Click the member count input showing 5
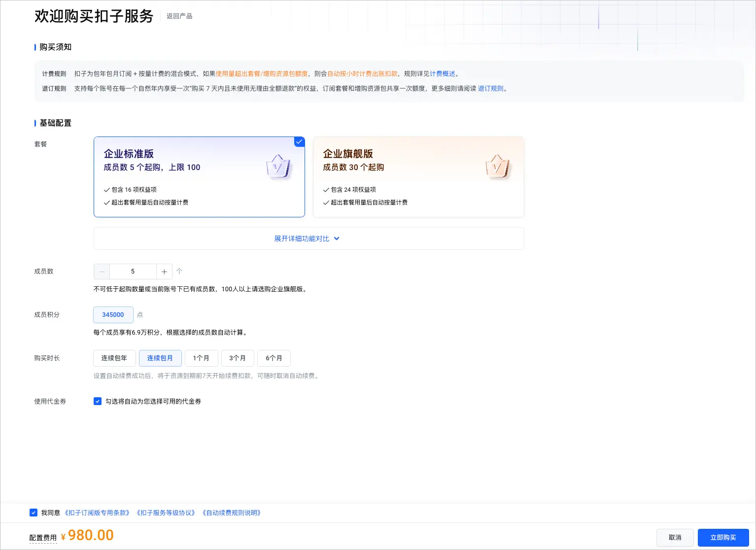Viewport: 756px width, 550px height. point(133,272)
